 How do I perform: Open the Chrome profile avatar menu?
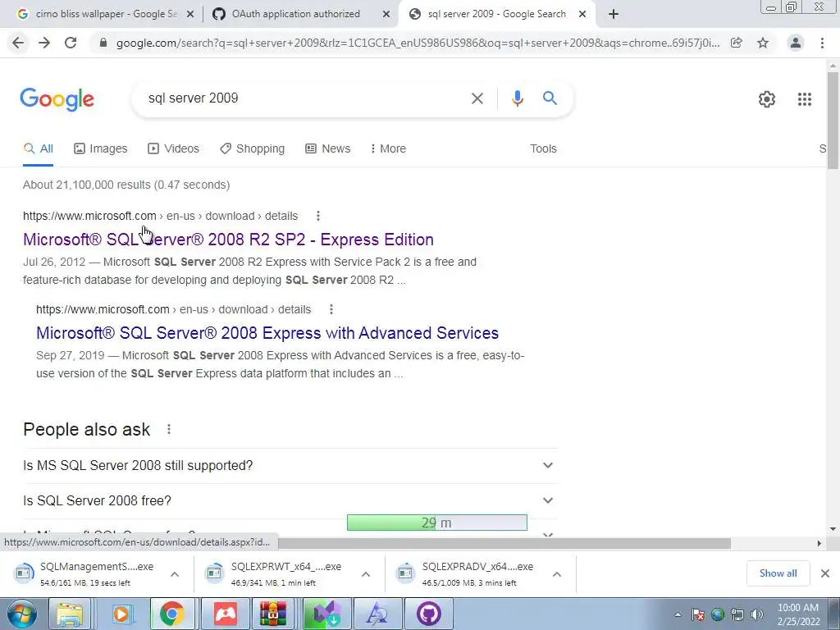pos(796,43)
